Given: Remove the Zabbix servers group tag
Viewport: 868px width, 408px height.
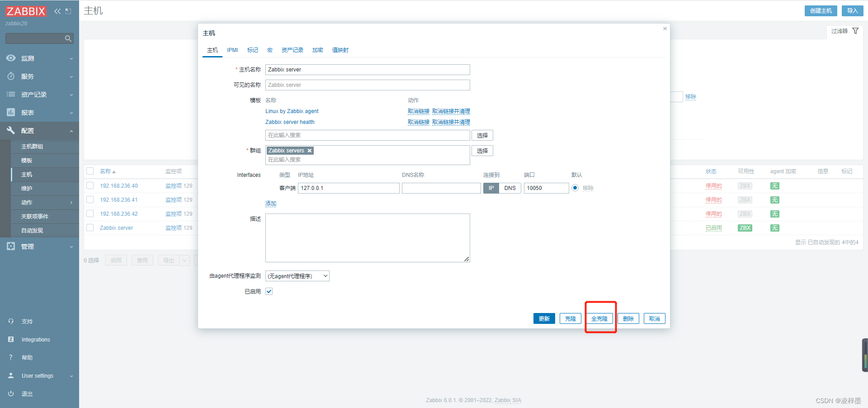Looking at the screenshot, I should click(x=310, y=151).
